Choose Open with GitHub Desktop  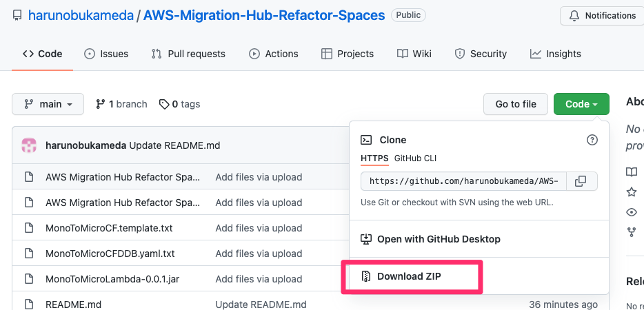point(439,239)
